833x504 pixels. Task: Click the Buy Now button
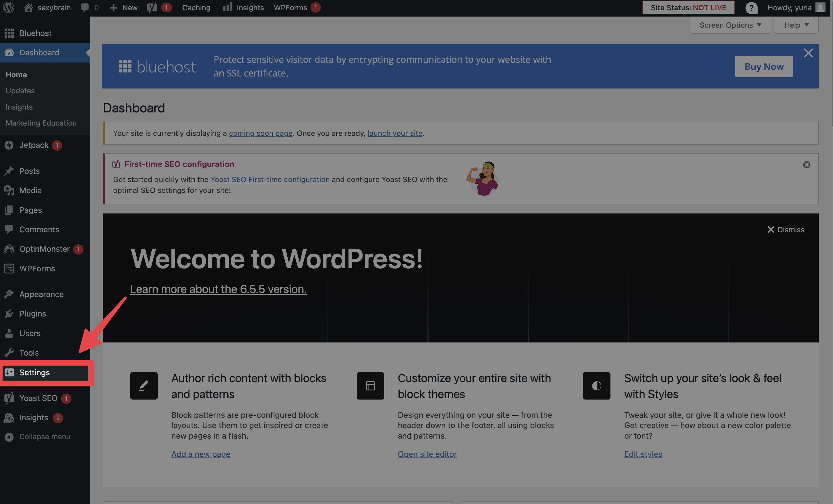764,66
